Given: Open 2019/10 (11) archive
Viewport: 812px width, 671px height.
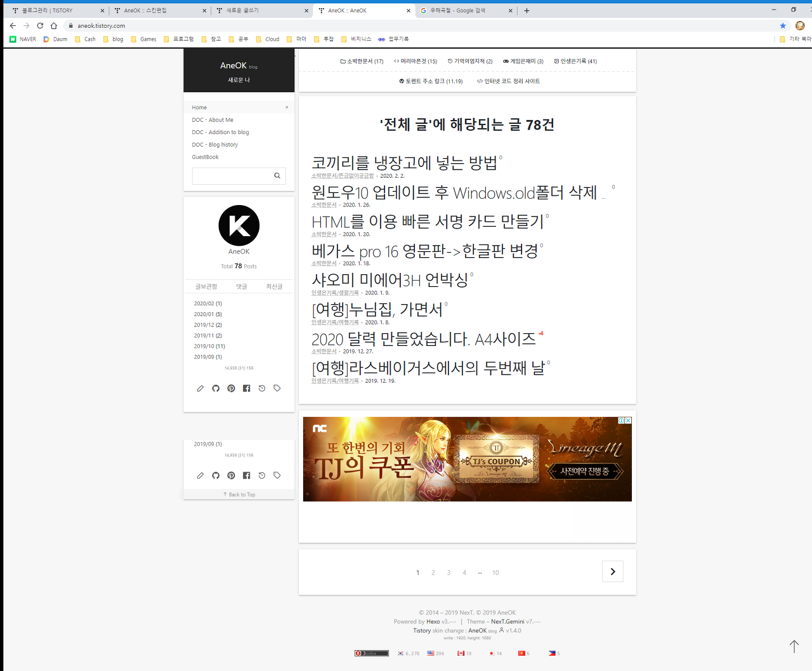Looking at the screenshot, I should (x=209, y=347).
